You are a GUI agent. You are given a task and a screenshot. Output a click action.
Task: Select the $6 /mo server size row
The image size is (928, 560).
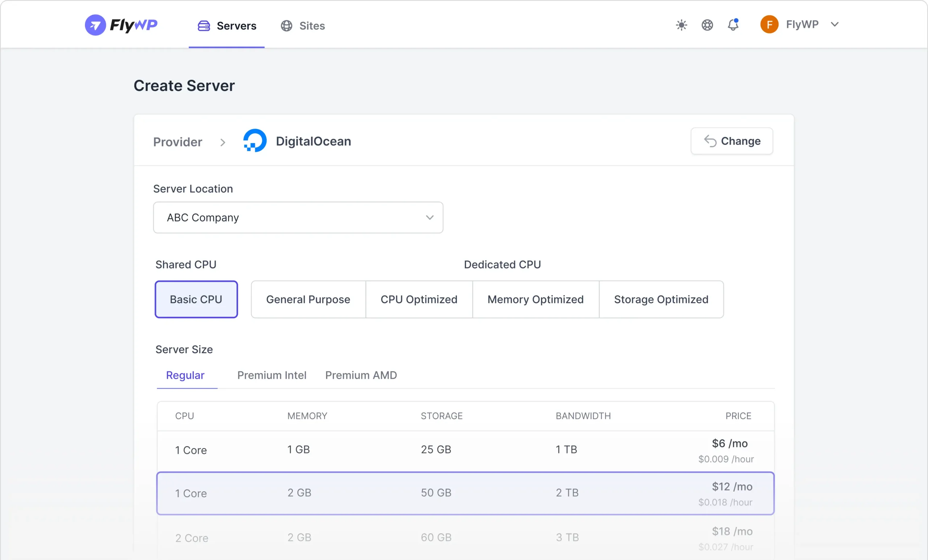[465, 450]
